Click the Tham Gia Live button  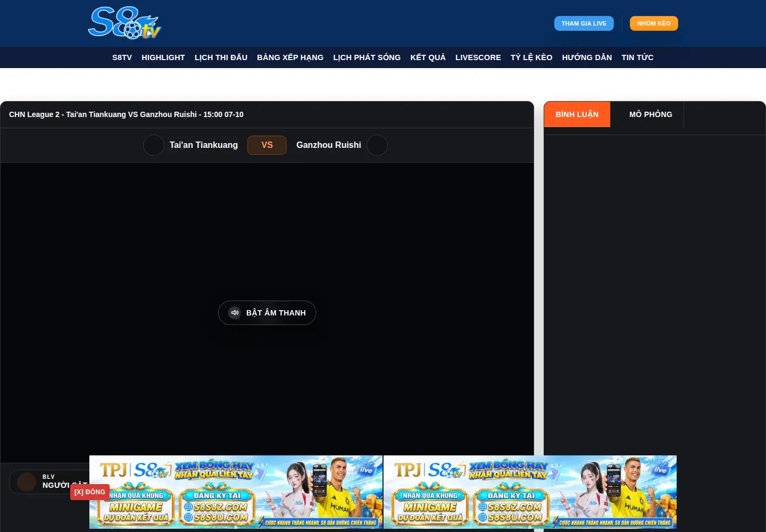click(584, 23)
